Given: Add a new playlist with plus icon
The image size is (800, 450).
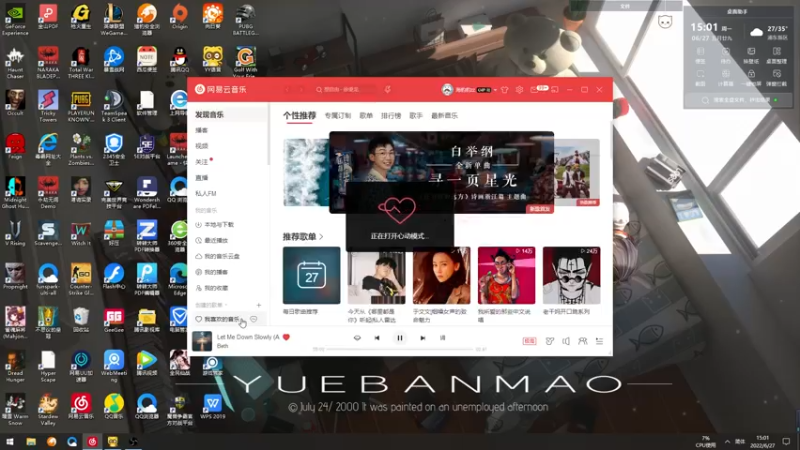Looking at the screenshot, I should (259, 305).
